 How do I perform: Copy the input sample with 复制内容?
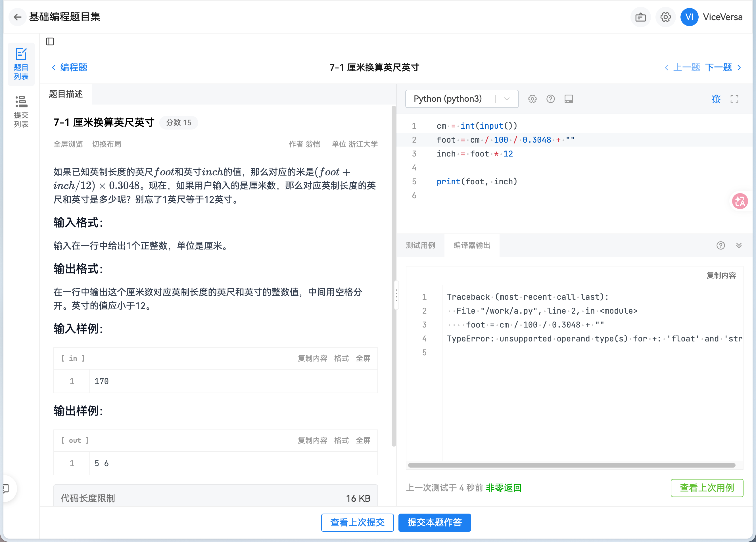[x=312, y=358]
